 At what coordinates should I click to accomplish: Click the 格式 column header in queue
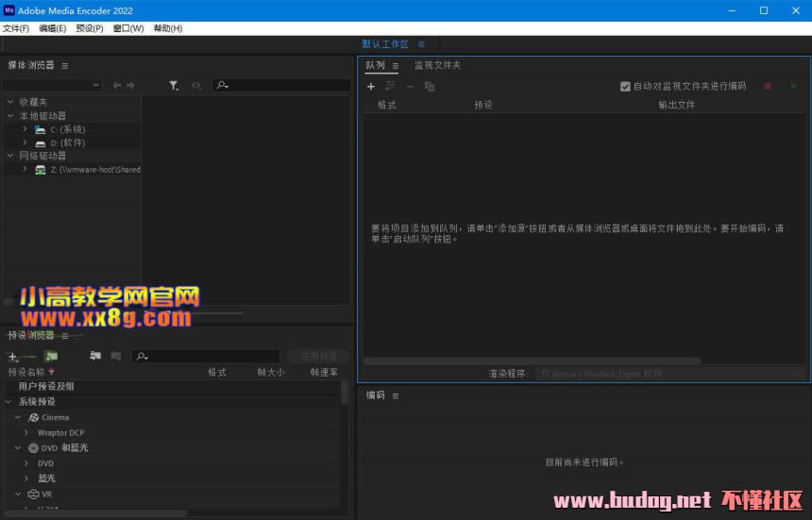(387, 105)
